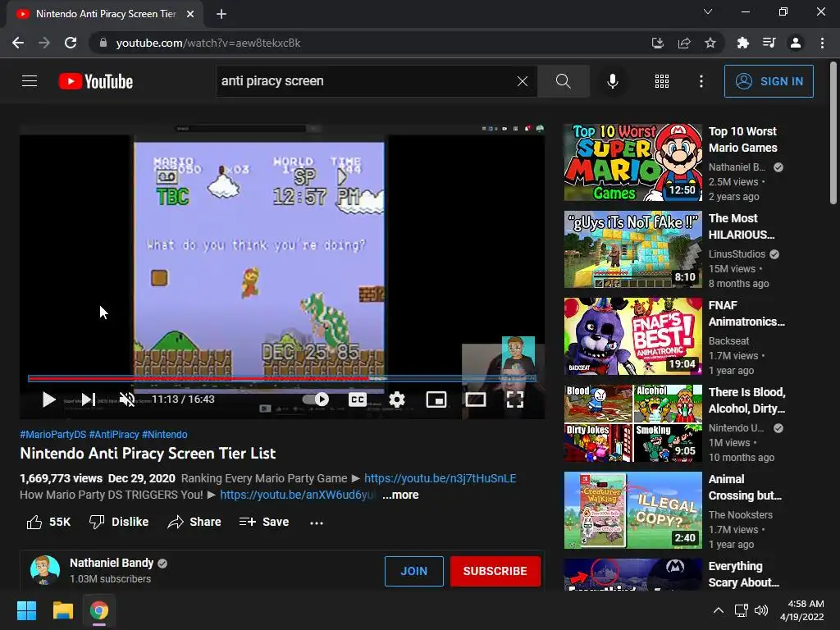Open Everything Scary About video title

tap(743, 574)
